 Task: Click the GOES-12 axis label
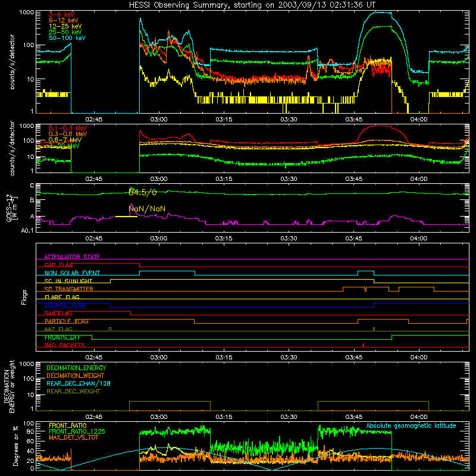coord(9,208)
